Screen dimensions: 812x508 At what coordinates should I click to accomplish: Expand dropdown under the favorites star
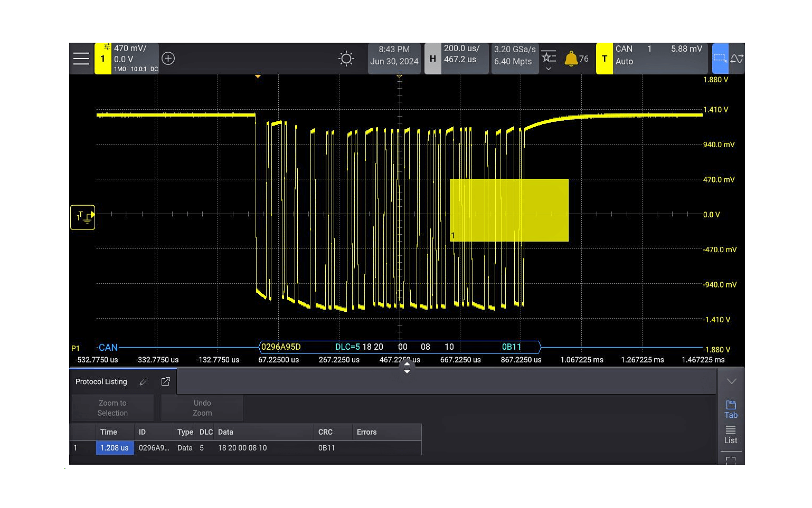click(549, 69)
